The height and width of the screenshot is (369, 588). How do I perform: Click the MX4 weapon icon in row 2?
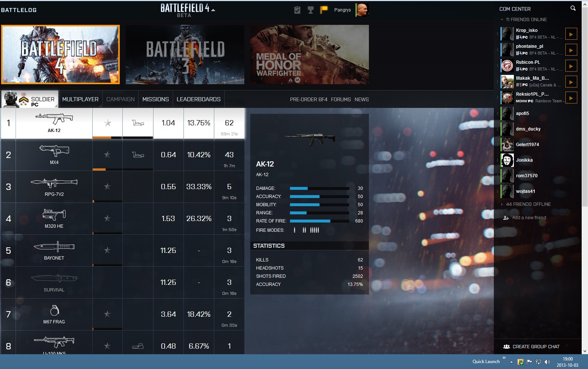[x=54, y=151]
